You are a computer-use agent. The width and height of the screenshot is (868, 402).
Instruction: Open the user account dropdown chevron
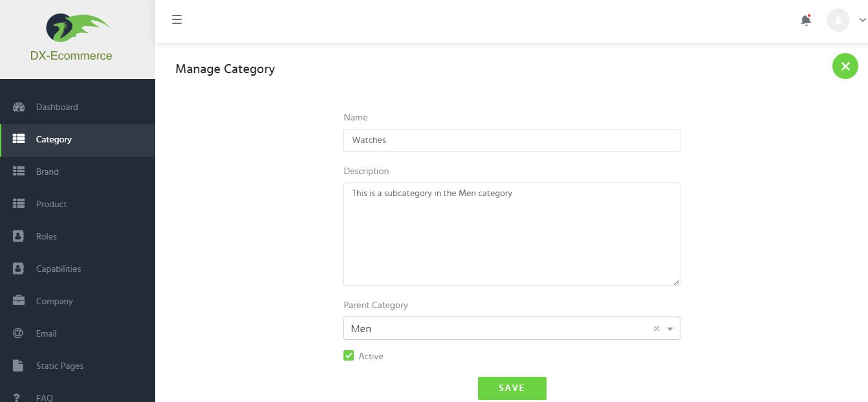pyautogui.click(x=862, y=20)
